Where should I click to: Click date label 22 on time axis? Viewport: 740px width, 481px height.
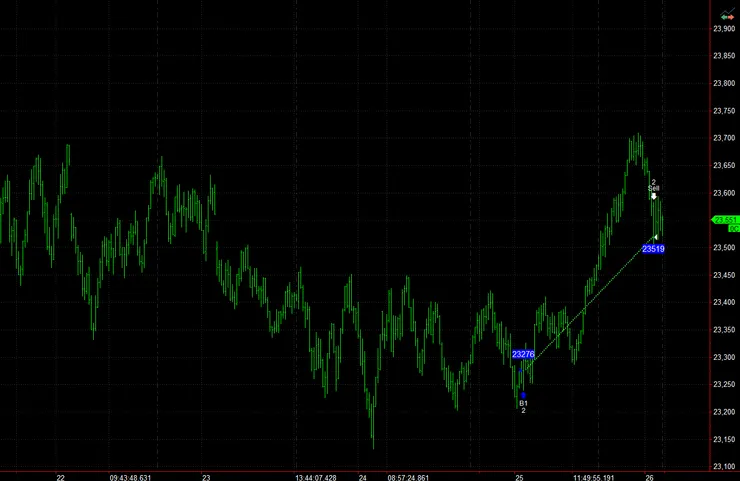click(60, 477)
